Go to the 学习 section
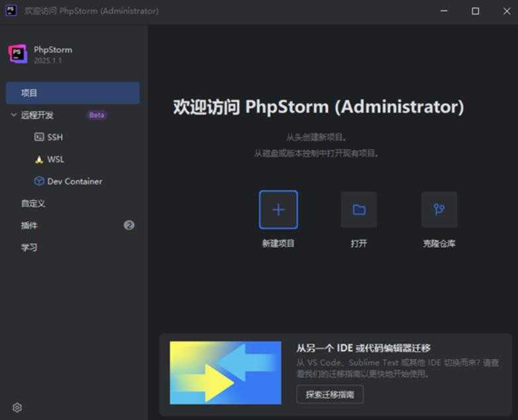This screenshot has height=420, width=518. coord(30,248)
